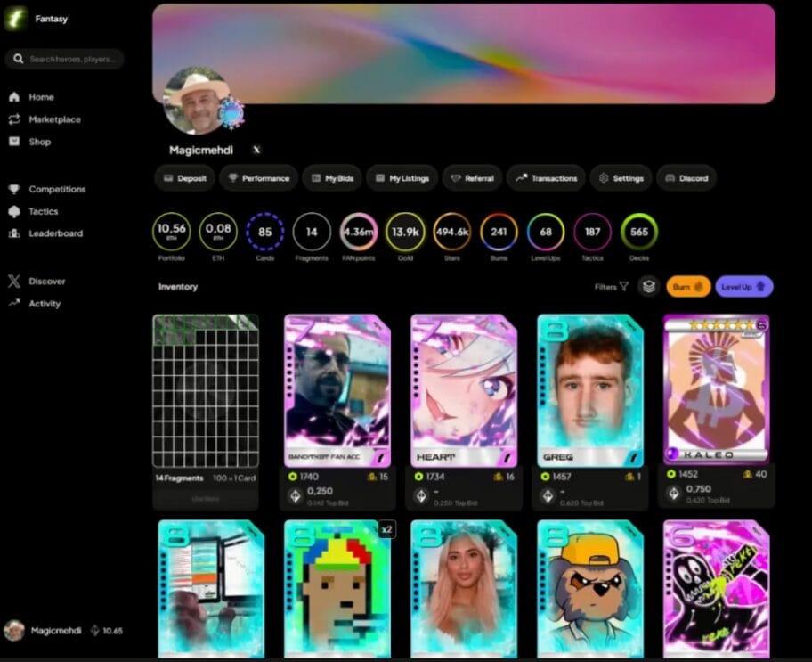Open My Listings
Viewport: 812px width, 662px height.
[x=402, y=178]
